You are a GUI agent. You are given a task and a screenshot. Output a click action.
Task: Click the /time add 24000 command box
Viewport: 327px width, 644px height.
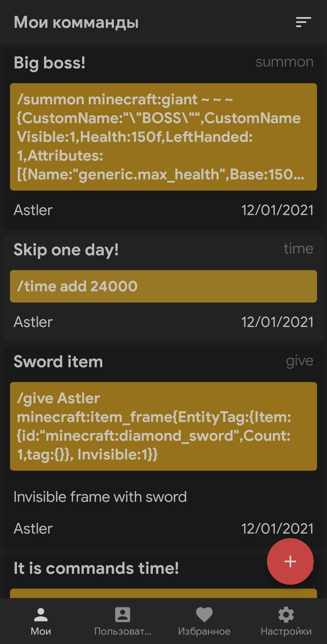point(163,286)
